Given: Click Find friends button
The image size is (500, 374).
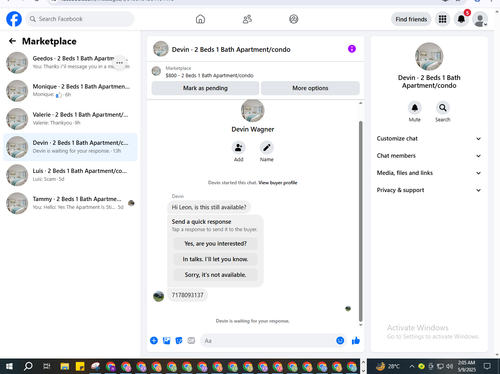Looking at the screenshot, I should pos(411,19).
